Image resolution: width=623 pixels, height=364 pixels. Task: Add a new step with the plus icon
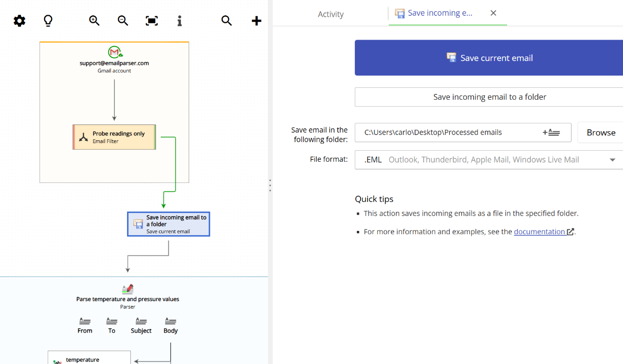pos(256,21)
